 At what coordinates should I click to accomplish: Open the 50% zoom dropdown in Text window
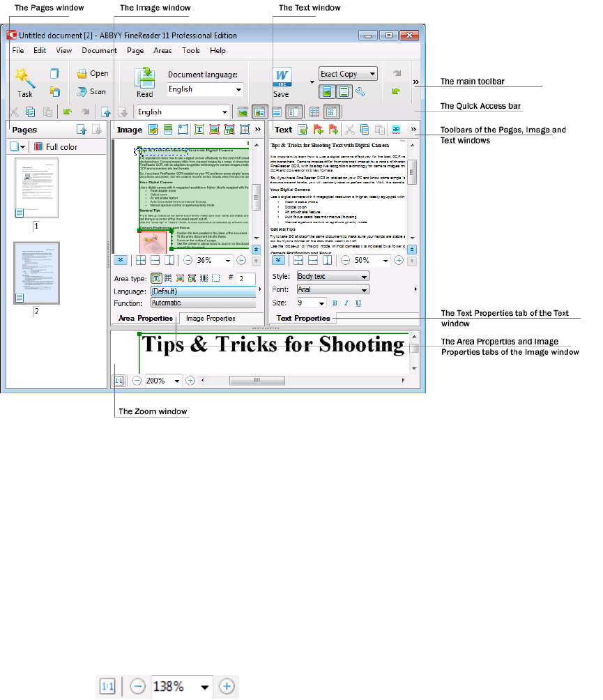pos(386,261)
